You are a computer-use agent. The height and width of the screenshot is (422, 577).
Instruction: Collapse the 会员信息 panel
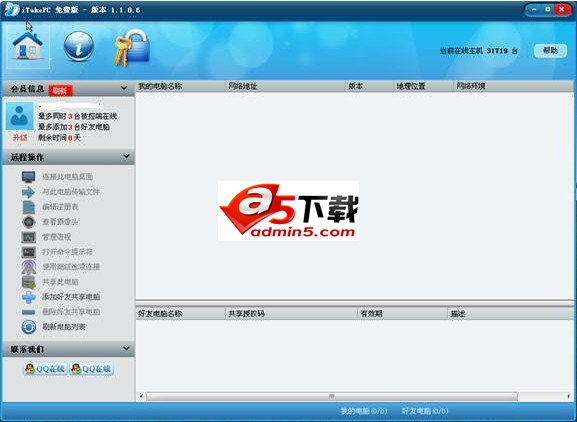[x=124, y=88]
